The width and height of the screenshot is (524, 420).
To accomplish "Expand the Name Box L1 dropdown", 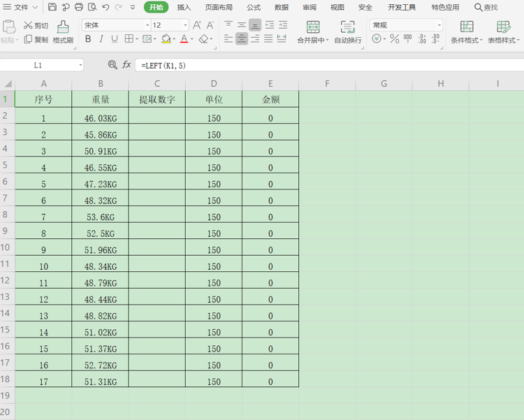I will click(x=80, y=65).
